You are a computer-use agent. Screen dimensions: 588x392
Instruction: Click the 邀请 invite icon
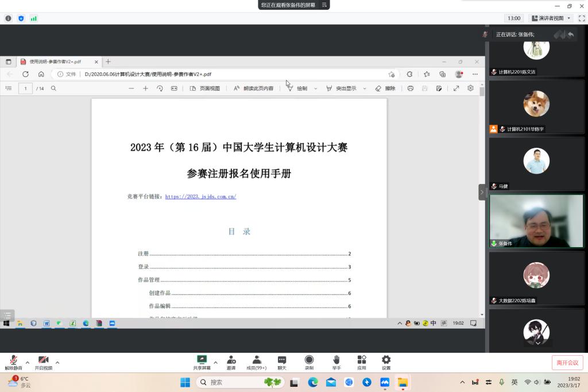point(231,362)
